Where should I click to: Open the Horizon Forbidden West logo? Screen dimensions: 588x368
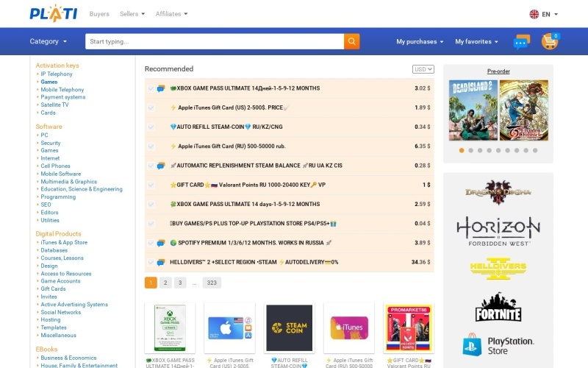pyautogui.click(x=498, y=231)
